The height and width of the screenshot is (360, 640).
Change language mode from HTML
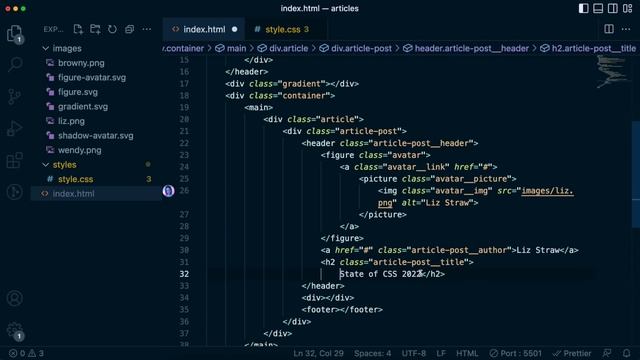coord(467,353)
